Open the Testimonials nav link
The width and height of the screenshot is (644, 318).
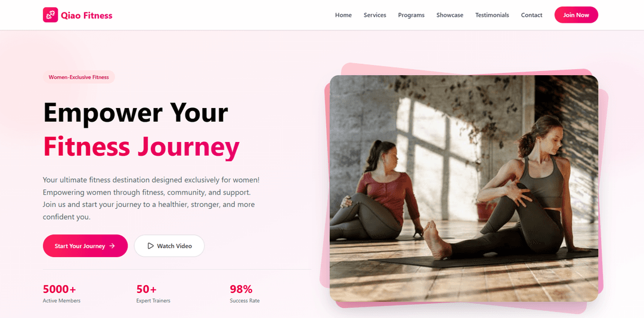click(x=492, y=15)
